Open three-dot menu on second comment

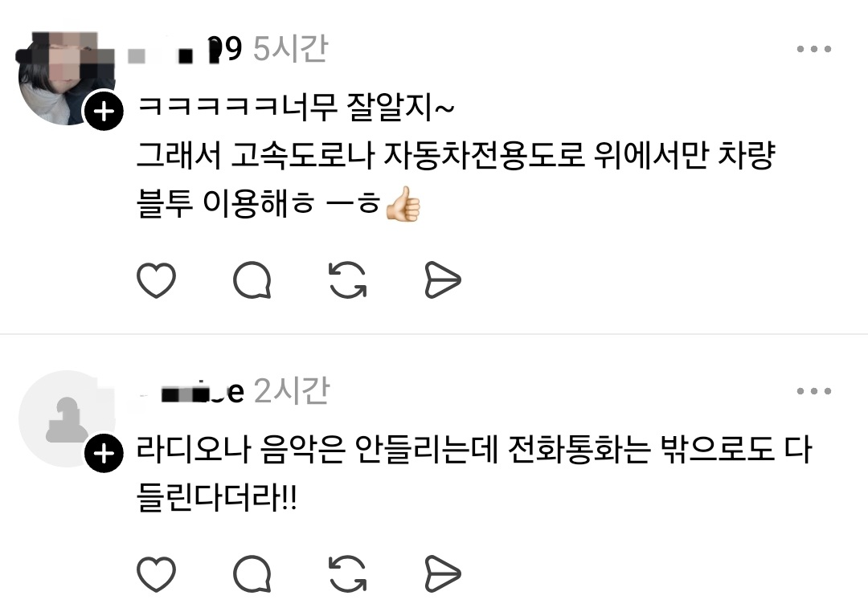pyautogui.click(x=813, y=390)
